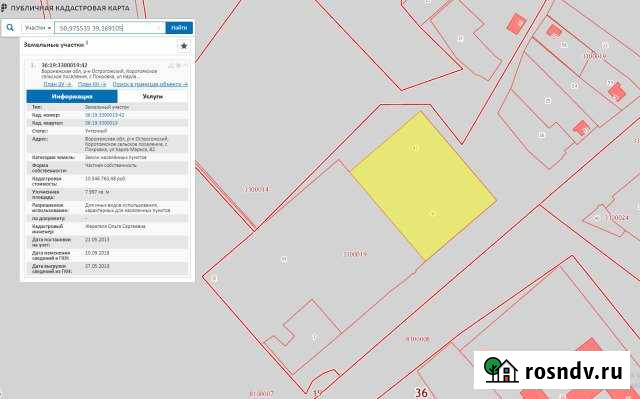The height and width of the screenshot is (399, 640).
Task: Open the Участки search type dropdown
Action: pyautogui.click(x=38, y=28)
